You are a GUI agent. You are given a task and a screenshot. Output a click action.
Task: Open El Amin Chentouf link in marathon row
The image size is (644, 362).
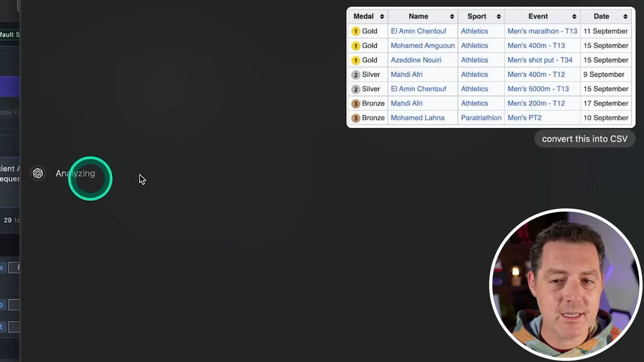418,31
